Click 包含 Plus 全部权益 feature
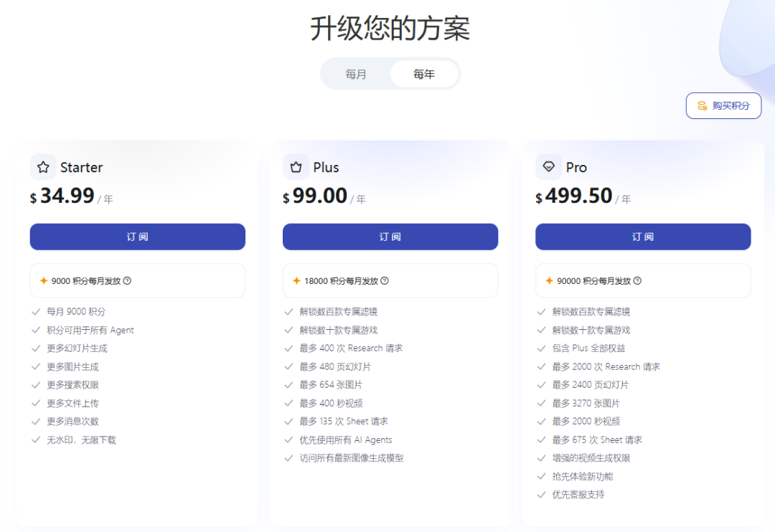775x532 pixels. [x=588, y=348]
